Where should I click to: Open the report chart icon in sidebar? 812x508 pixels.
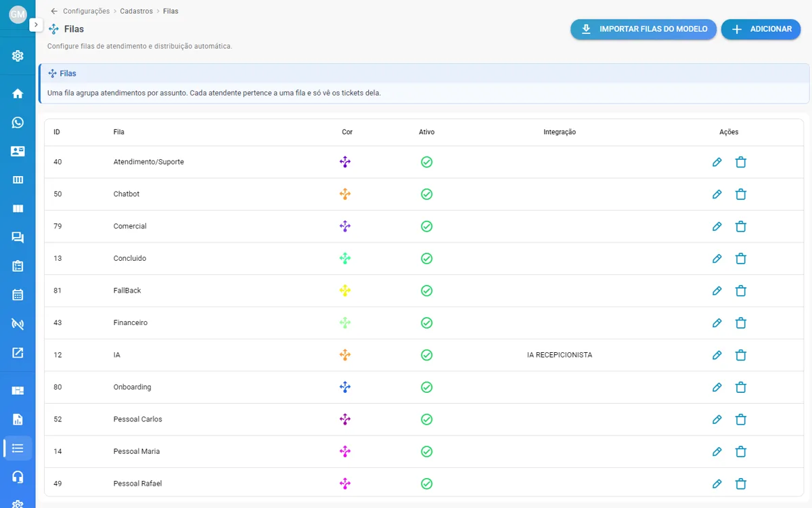18,419
